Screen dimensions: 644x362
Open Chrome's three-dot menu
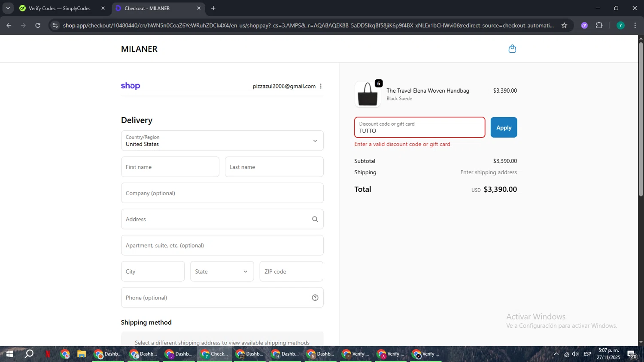[x=635, y=25]
